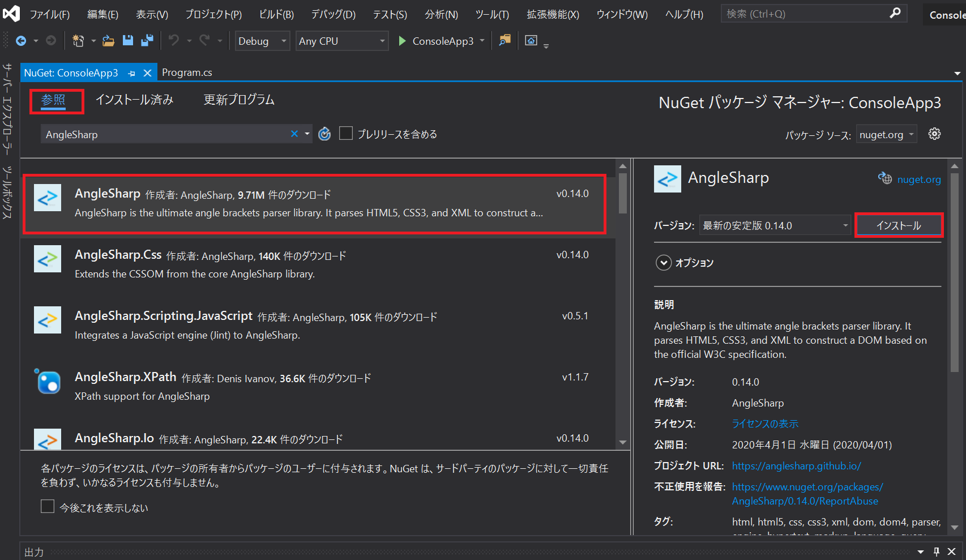Click the save all icon
966x560 pixels.
147,40
